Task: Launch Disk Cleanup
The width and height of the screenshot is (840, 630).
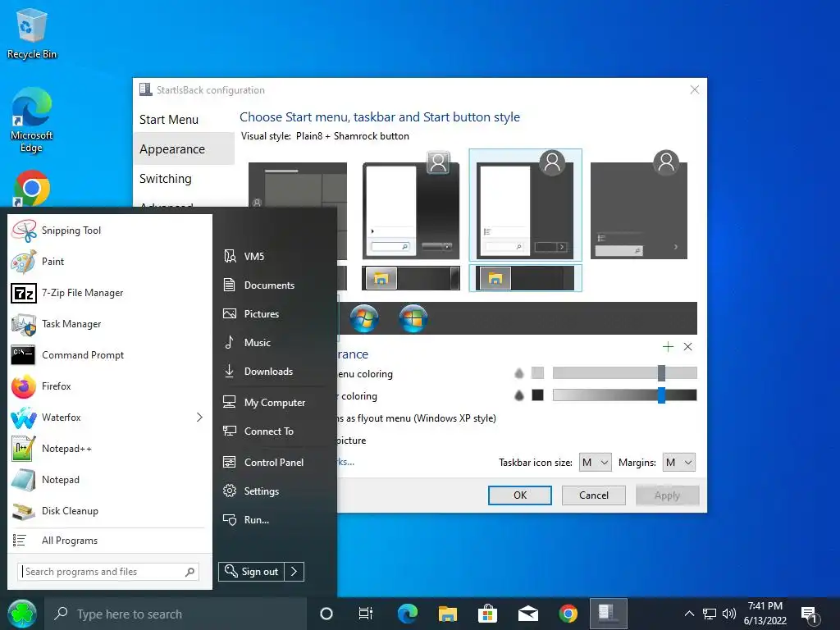Action: point(109,510)
